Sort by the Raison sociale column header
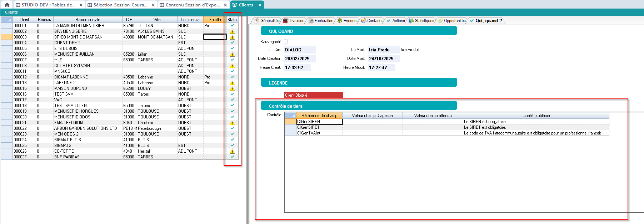This screenshot has width=644, height=224. 88,20
